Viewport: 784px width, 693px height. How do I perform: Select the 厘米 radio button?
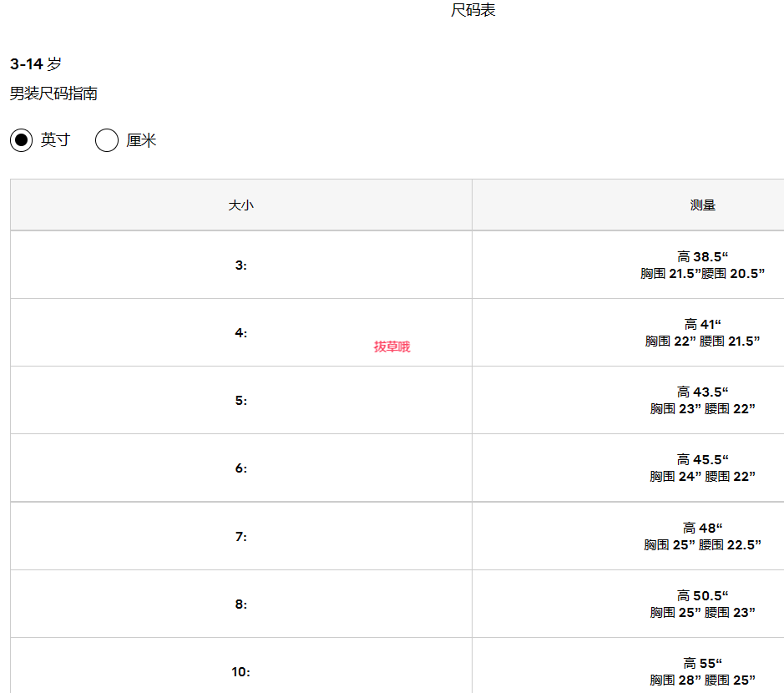click(x=107, y=140)
